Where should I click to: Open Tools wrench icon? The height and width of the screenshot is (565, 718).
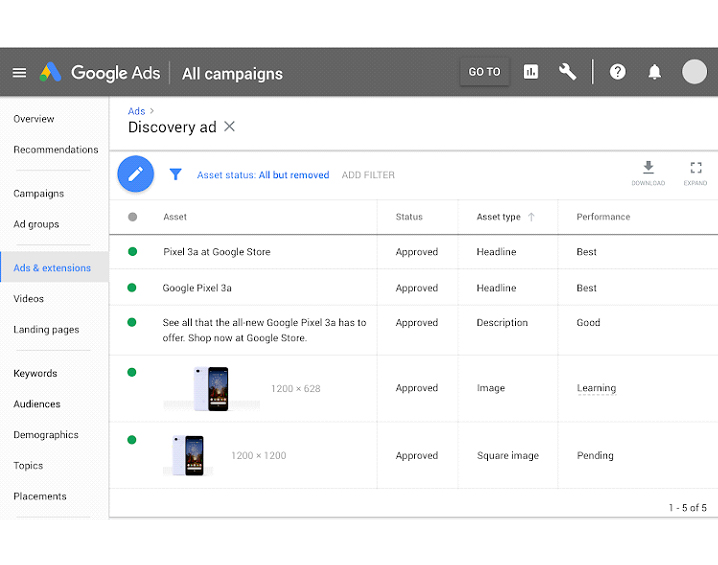(x=567, y=71)
